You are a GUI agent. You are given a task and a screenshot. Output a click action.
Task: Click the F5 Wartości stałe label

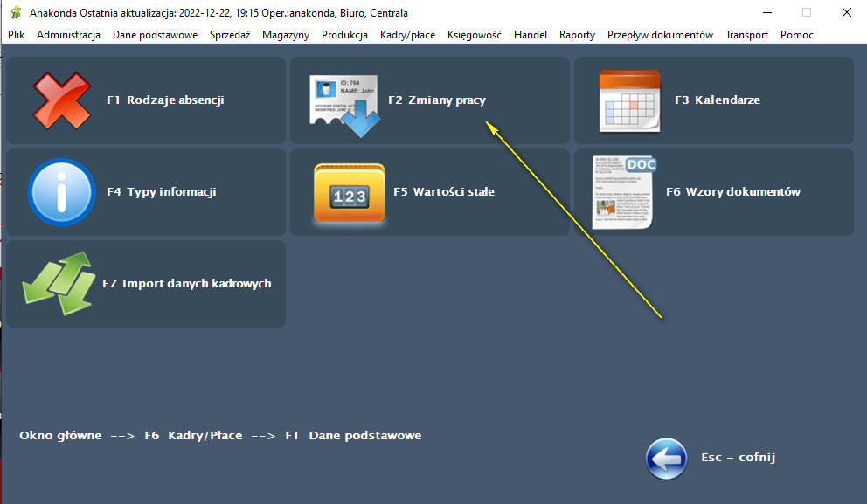[444, 192]
